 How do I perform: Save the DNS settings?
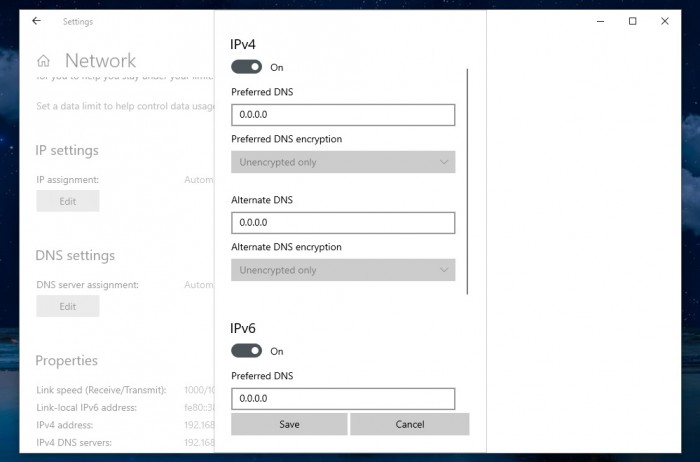click(x=289, y=424)
